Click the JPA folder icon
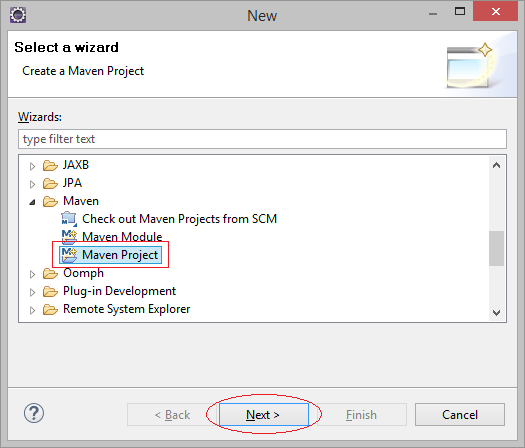The image size is (525, 448). coord(50,183)
